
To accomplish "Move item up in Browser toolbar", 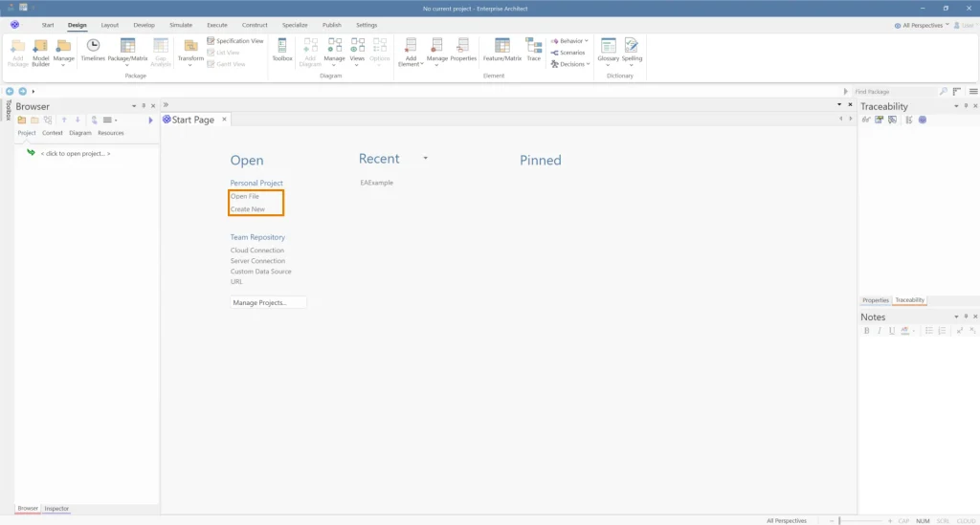I will (x=64, y=120).
